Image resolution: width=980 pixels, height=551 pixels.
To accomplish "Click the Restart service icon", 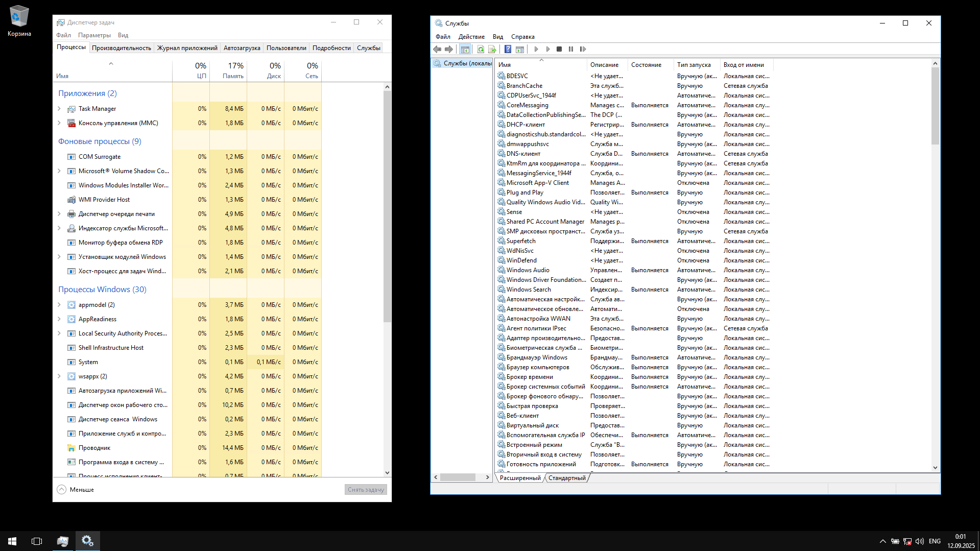I will pyautogui.click(x=583, y=49).
